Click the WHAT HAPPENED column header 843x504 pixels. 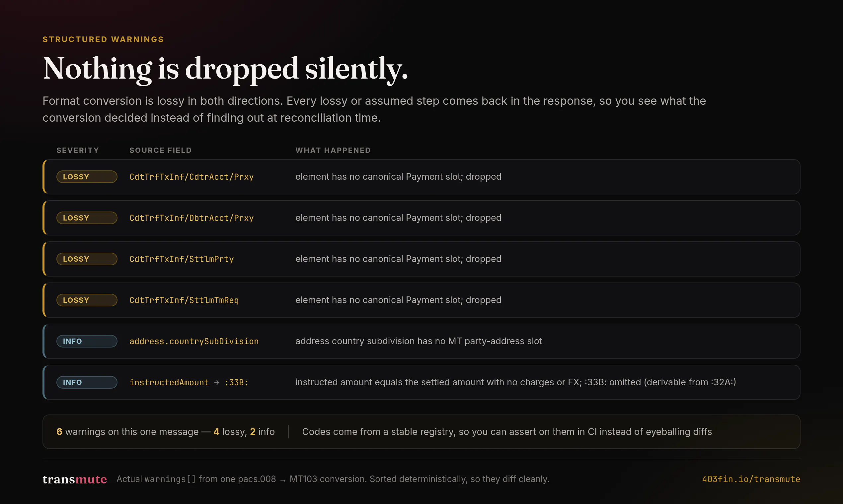click(x=333, y=150)
